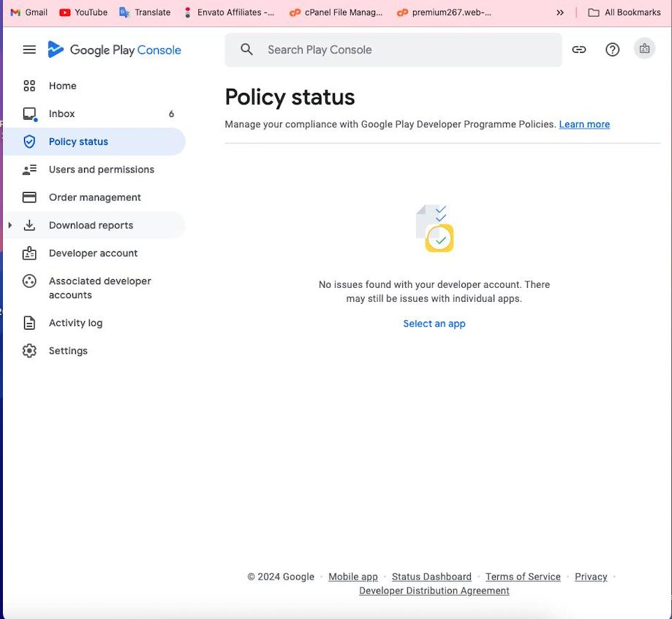Open Developer account page
Viewport: 672px width, 619px height.
point(95,253)
